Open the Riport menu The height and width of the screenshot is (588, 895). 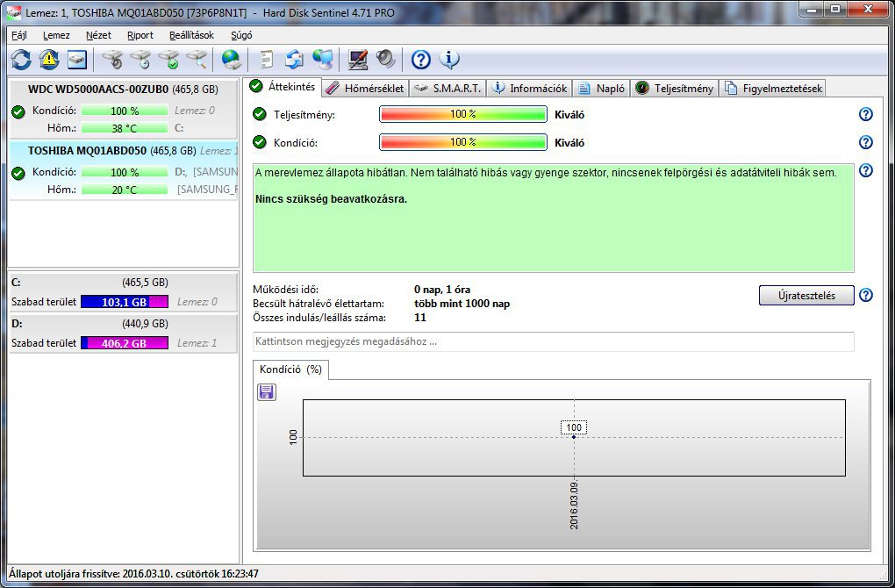140,35
